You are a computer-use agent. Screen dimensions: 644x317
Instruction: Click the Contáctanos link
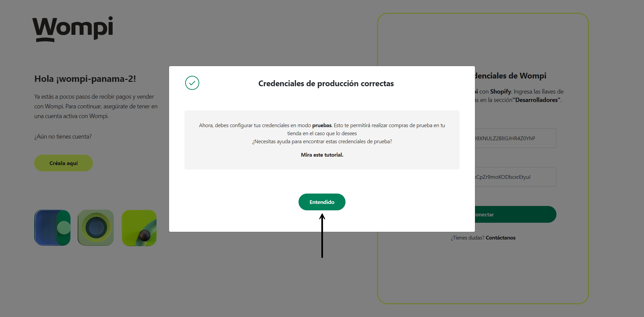point(500,238)
